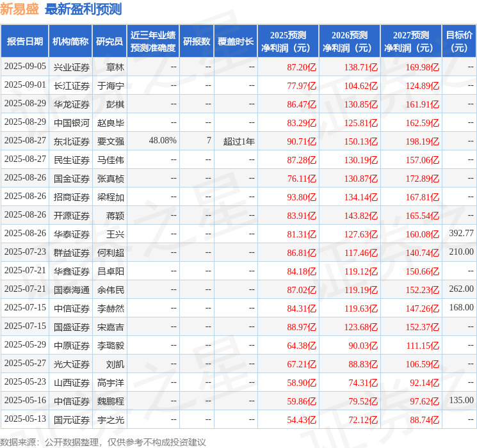Click the 机构简称 column header
477x448 pixels.
[x=70, y=41]
